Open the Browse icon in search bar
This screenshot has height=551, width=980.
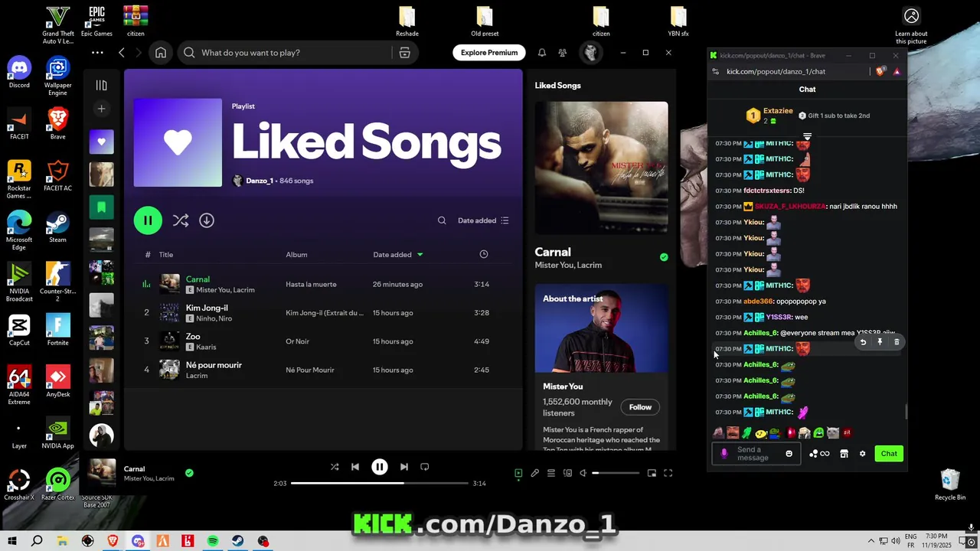click(404, 53)
